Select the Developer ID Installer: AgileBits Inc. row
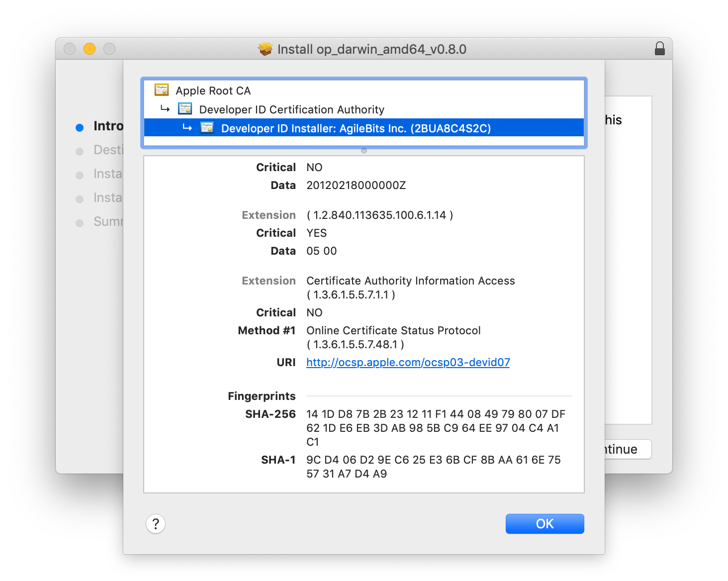 click(x=364, y=128)
